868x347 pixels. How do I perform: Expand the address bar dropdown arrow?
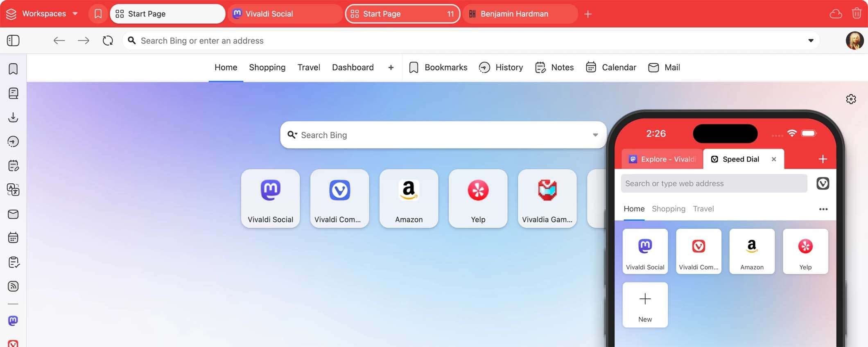tap(811, 41)
